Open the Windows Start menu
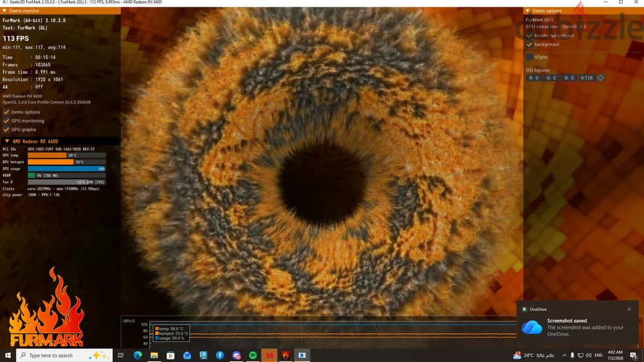The width and height of the screenshot is (644, 362). coord(7,355)
